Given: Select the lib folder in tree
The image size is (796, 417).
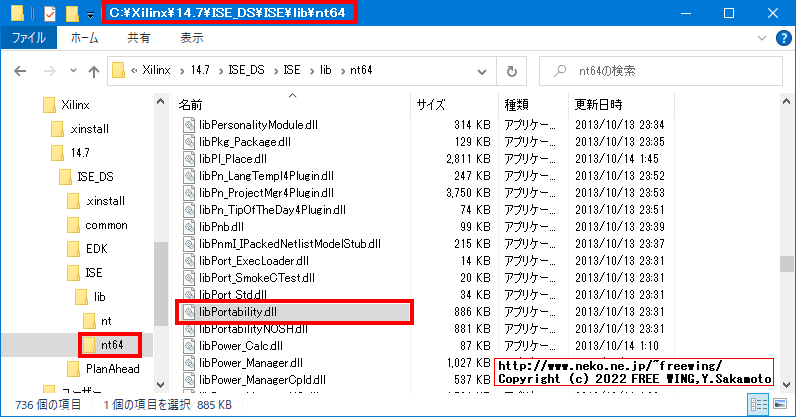Looking at the screenshot, I should pyautogui.click(x=100, y=297).
